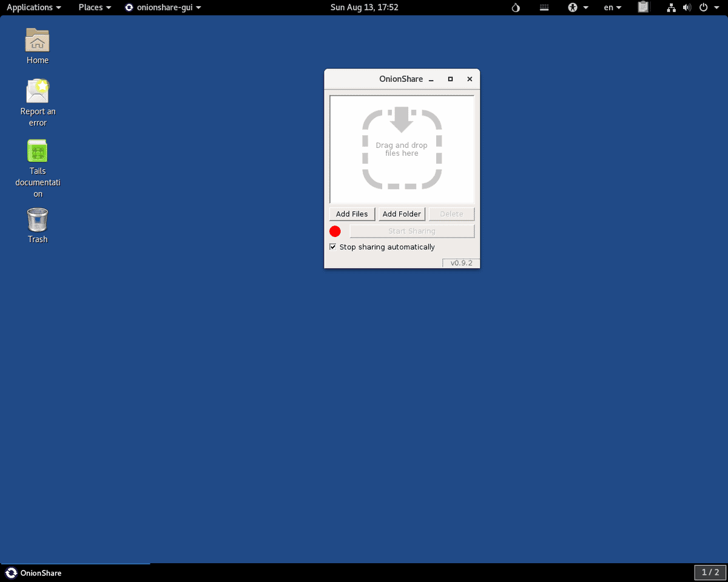The image size is (728, 582).
Task: Open the Places menu
Action: pos(95,7)
